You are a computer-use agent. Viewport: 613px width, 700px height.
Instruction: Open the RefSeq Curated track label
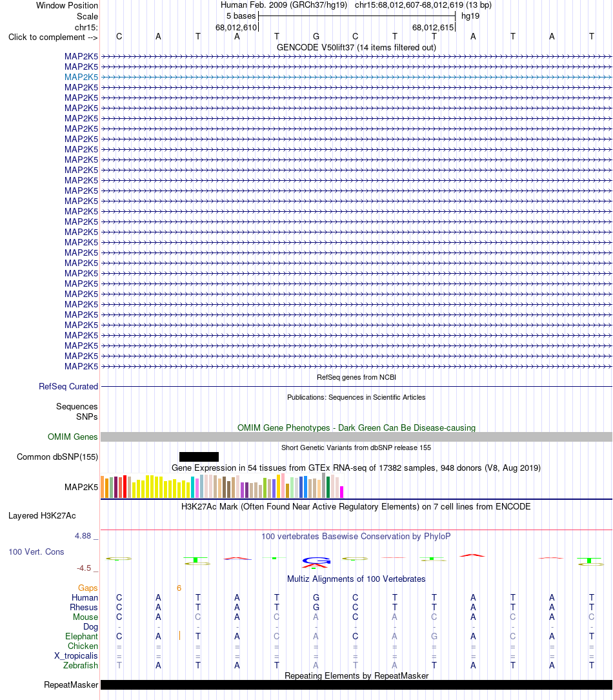click(x=68, y=386)
